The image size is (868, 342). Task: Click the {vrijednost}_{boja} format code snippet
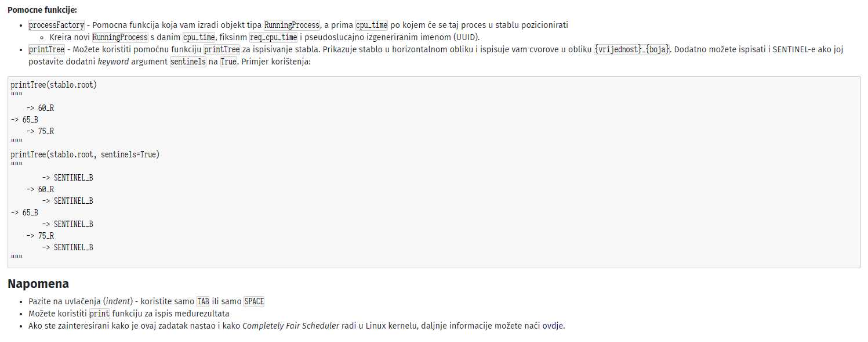pos(632,49)
